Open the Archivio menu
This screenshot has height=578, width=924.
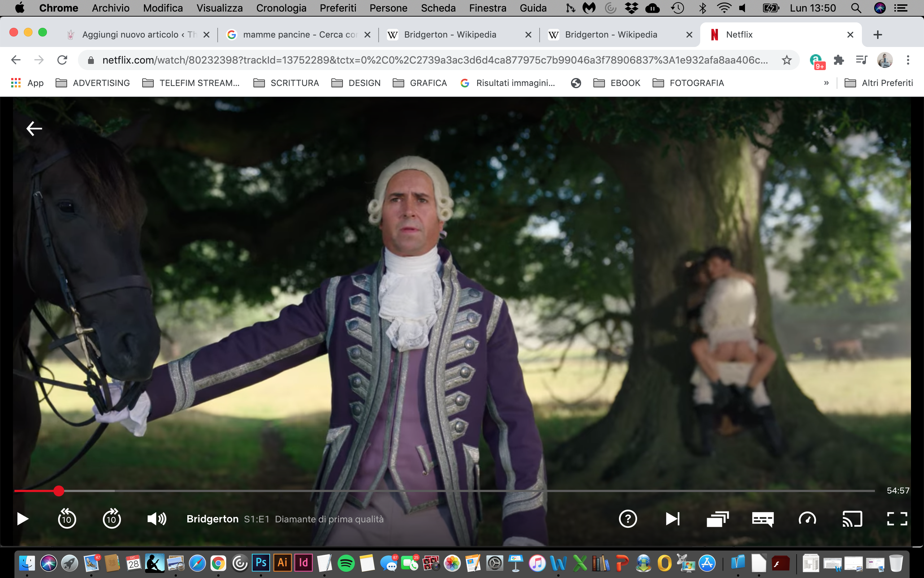(111, 8)
